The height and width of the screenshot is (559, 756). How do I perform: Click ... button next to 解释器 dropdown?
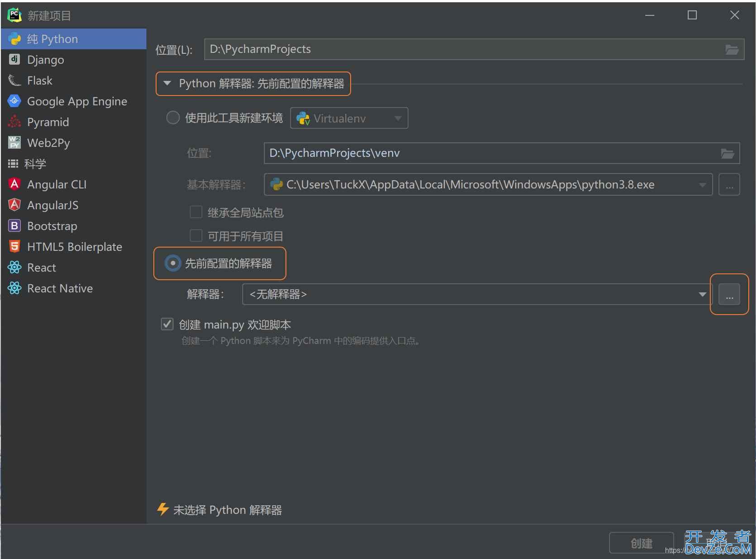[729, 295]
